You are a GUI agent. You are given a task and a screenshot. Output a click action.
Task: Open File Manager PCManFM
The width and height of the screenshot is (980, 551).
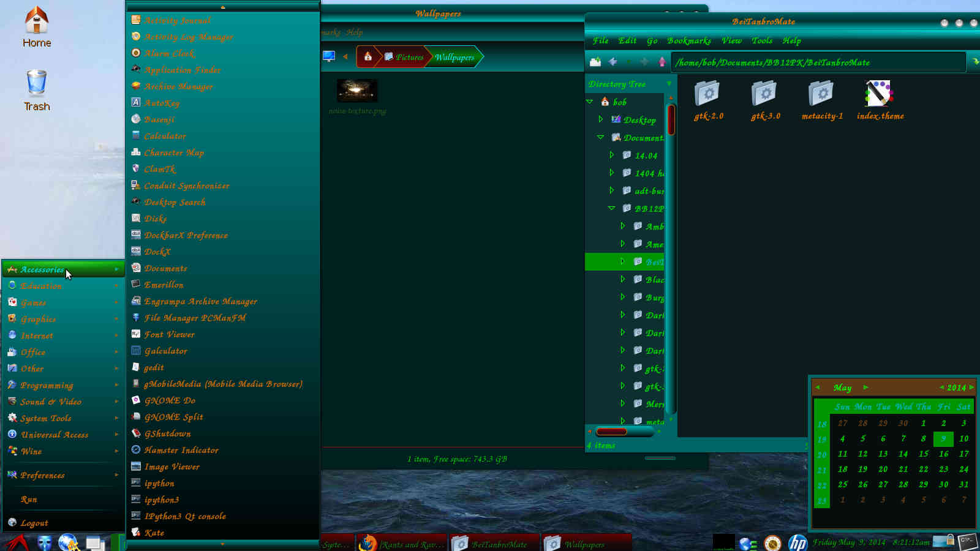pos(223,318)
